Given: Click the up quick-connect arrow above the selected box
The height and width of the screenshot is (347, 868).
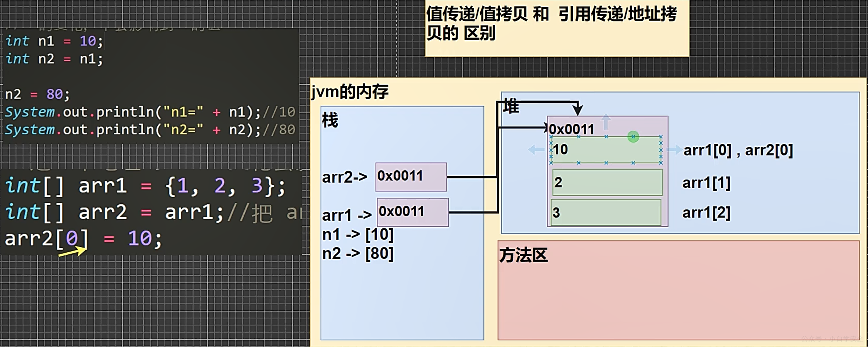Looking at the screenshot, I should coord(606,122).
